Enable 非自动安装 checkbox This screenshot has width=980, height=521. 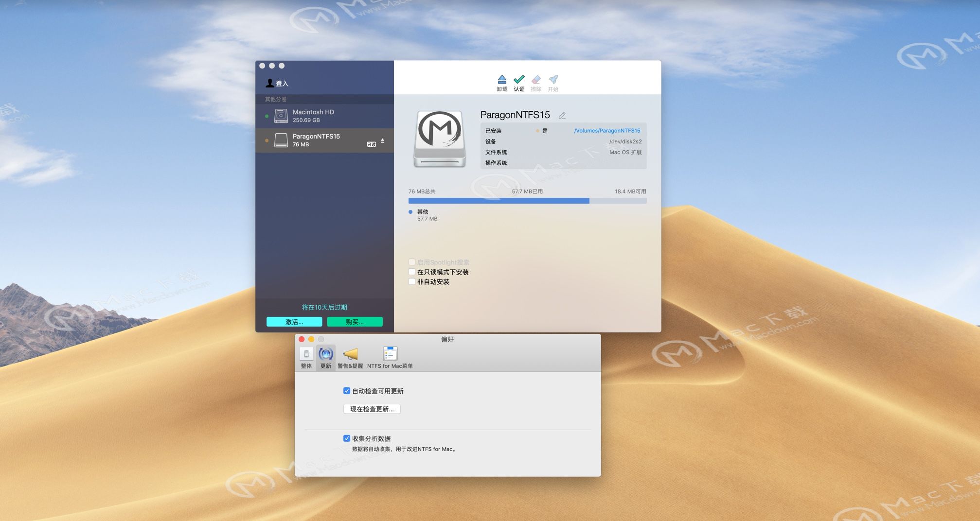(x=412, y=282)
